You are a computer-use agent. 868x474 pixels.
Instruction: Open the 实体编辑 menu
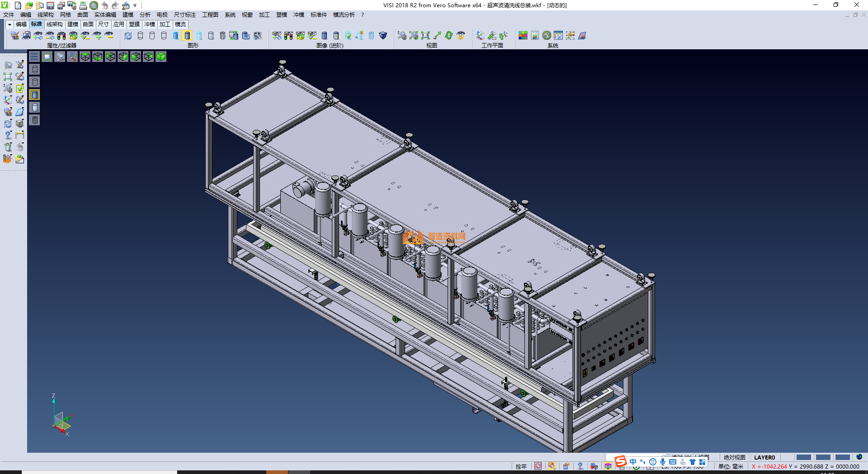(x=105, y=15)
